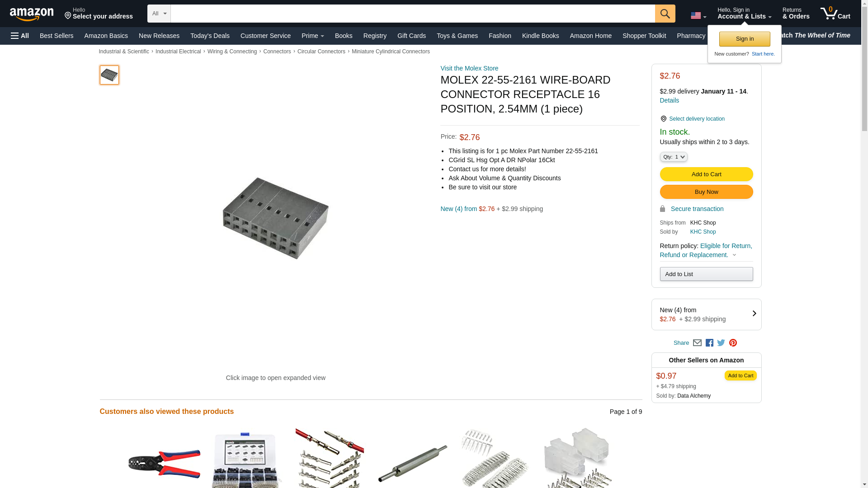
Task: Open the Qty quantity dropdown
Action: pos(674,157)
